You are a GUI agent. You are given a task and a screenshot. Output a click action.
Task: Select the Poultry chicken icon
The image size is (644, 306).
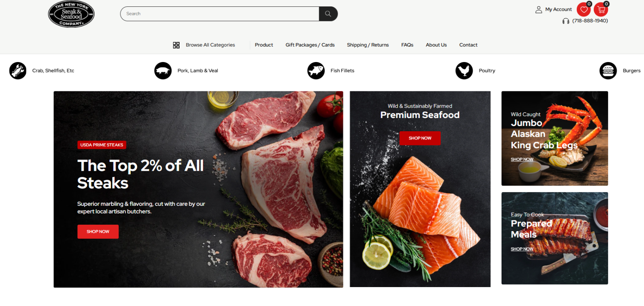464,71
